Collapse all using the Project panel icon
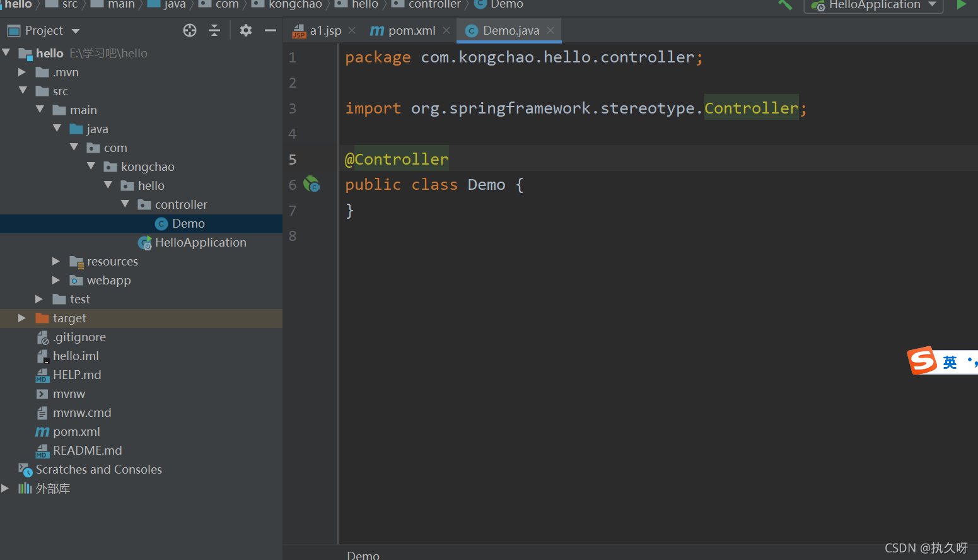Viewport: 978px width, 560px height. 214,30
